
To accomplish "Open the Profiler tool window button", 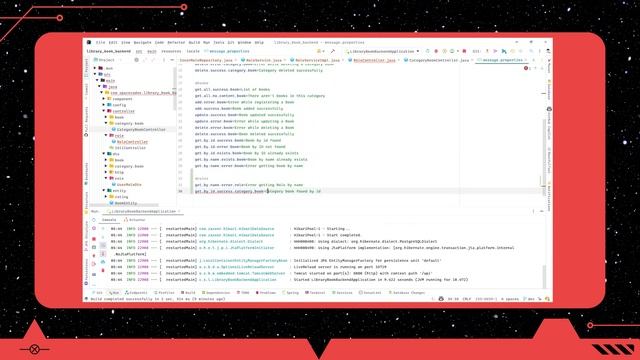I will pyautogui.click(x=164, y=293).
